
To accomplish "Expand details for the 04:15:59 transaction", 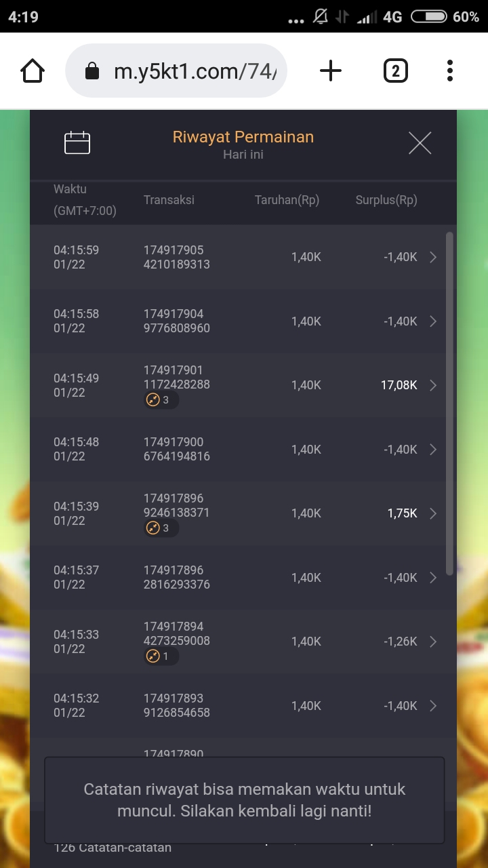I will [x=433, y=257].
